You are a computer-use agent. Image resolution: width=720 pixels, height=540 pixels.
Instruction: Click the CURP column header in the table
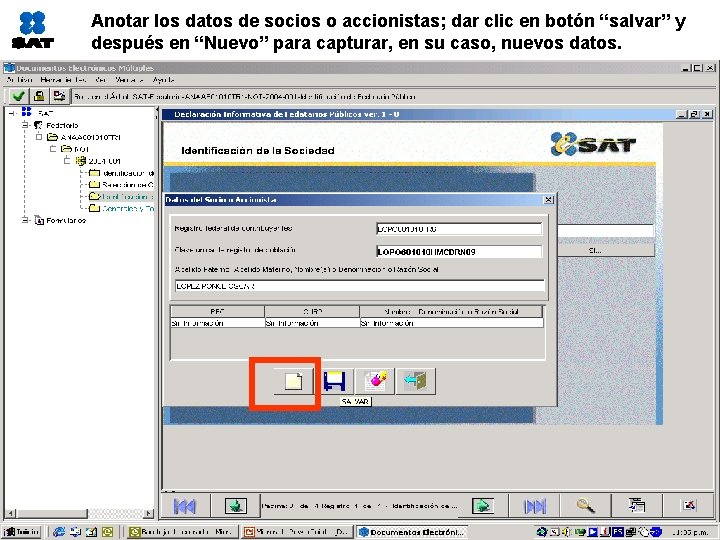[x=312, y=311]
